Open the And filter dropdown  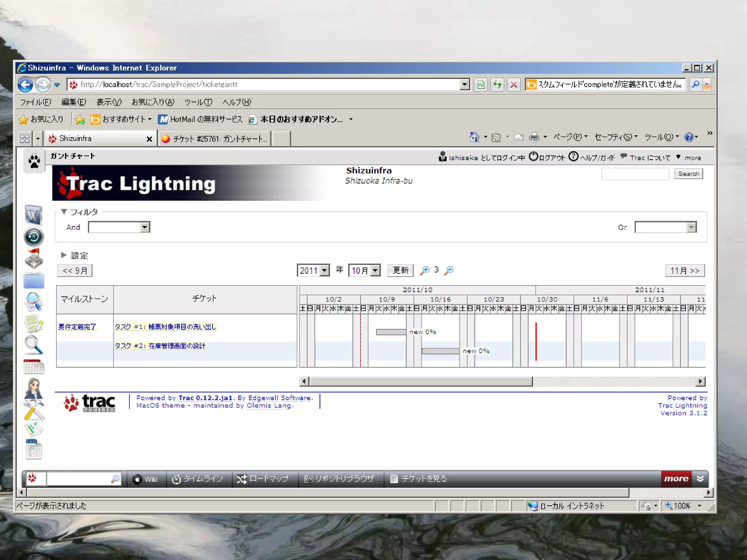145,227
